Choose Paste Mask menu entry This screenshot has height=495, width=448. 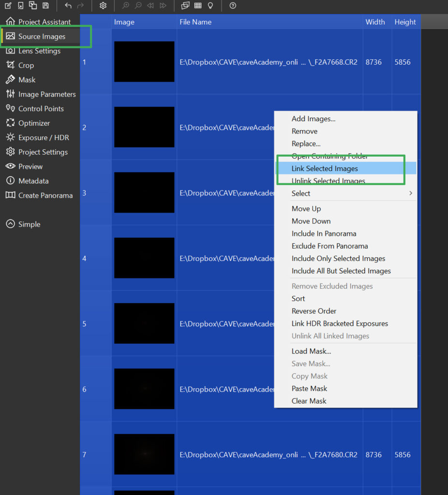[x=345, y=389]
